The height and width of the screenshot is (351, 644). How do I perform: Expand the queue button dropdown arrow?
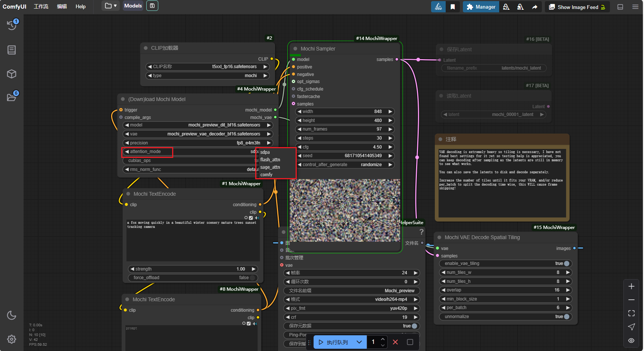[x=359, y=342]
